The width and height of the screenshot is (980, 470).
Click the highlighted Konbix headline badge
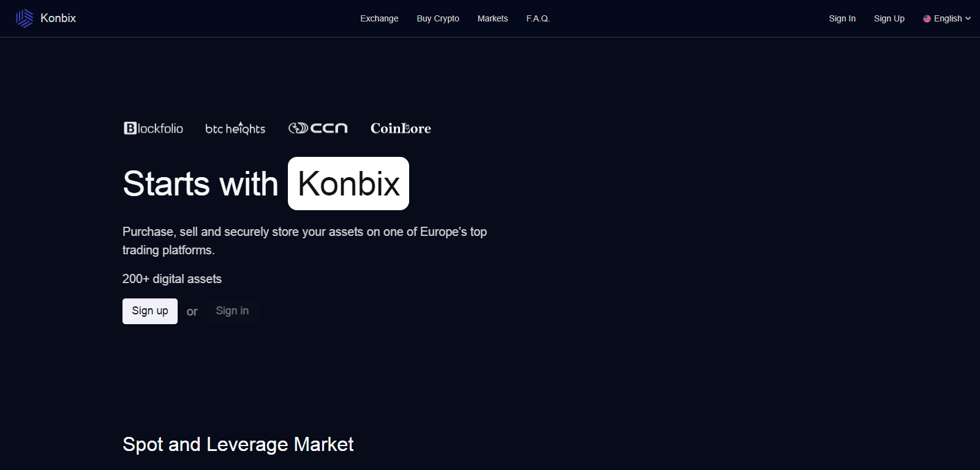349,183
